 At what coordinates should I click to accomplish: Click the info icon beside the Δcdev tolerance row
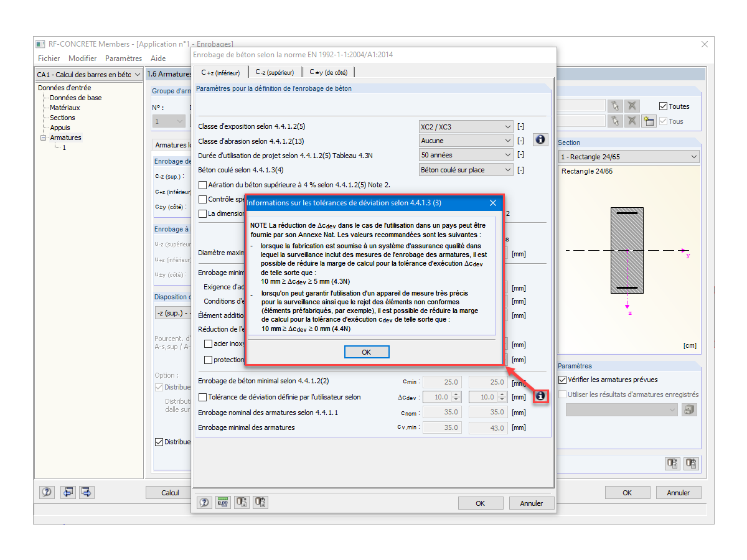pos(540,396)
